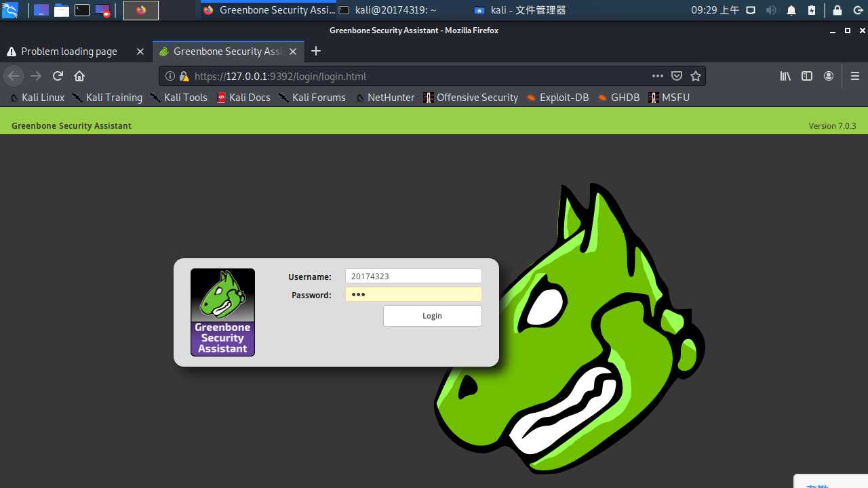Open Kali Training bookmark
Screen dimensions: 868x488
(x=108, y=98)
